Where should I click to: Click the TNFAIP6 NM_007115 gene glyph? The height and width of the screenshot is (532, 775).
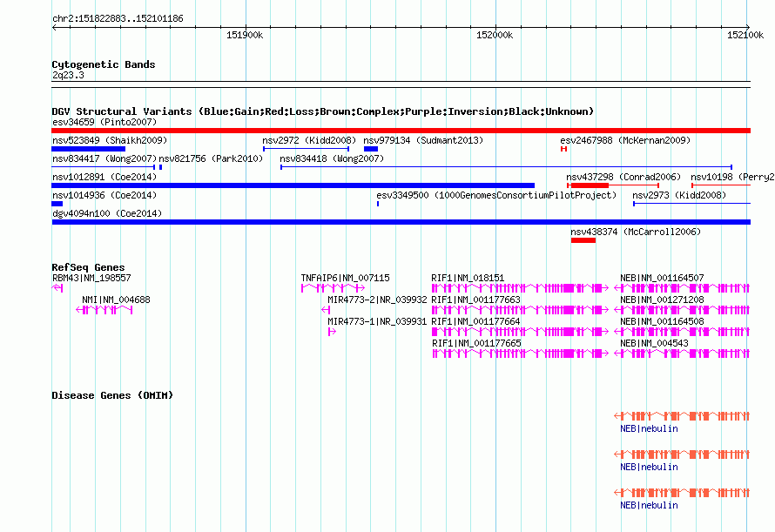[x=334, y=288]
